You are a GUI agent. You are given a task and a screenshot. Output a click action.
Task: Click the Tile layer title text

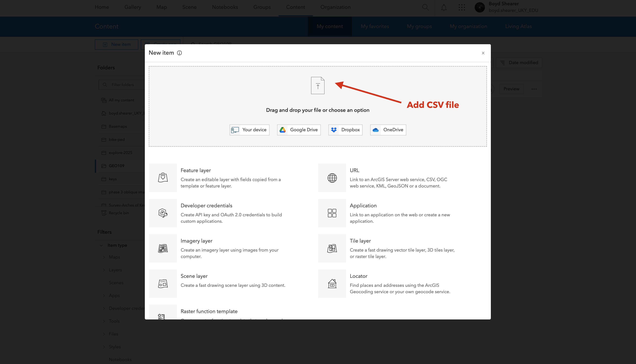tap(360, 241)
